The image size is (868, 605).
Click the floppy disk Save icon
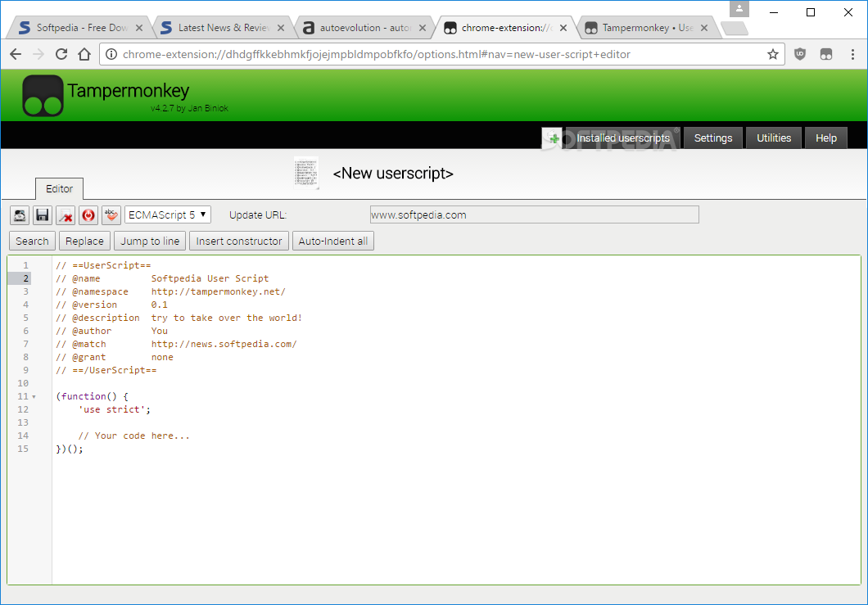tap(43, 215)
